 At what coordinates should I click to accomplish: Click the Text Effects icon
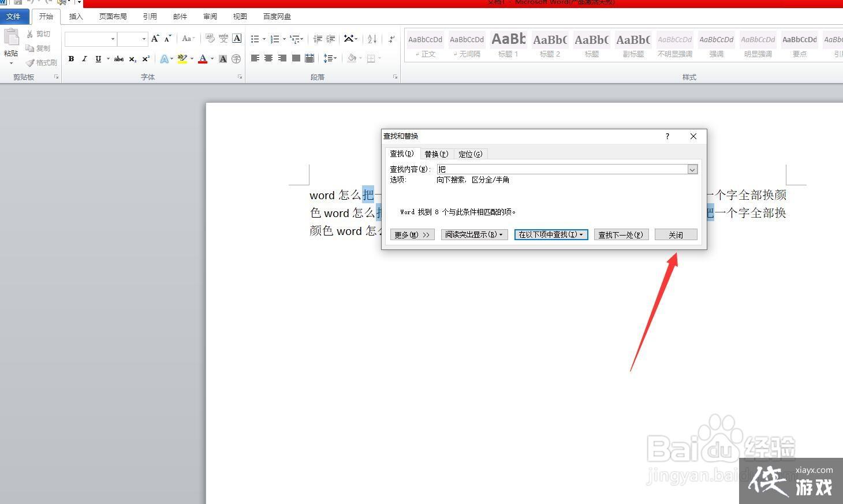click(x=165, y=59)
